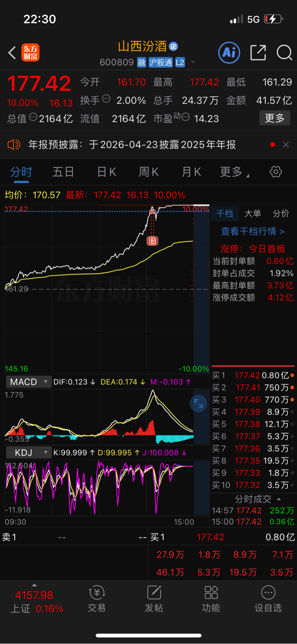This screenshot has width=297, height=644.
Task: Tap the 买3 row at 177.40
Action: [x=253, y=400]
